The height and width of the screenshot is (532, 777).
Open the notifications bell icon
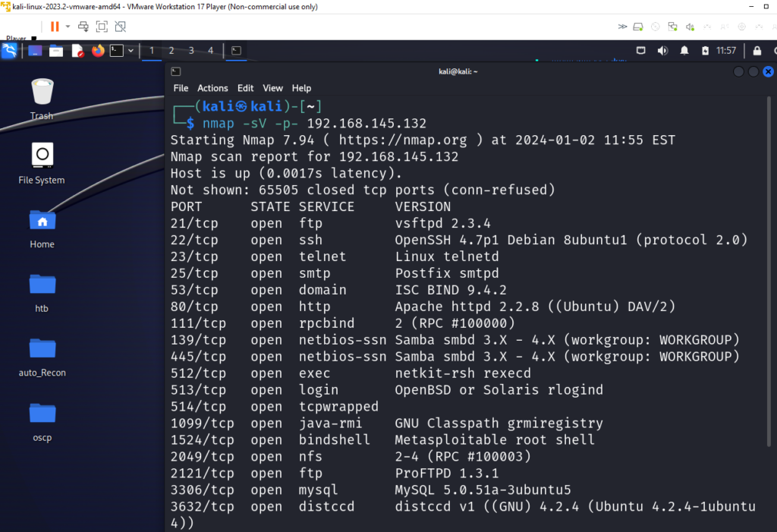click(684, 51)
